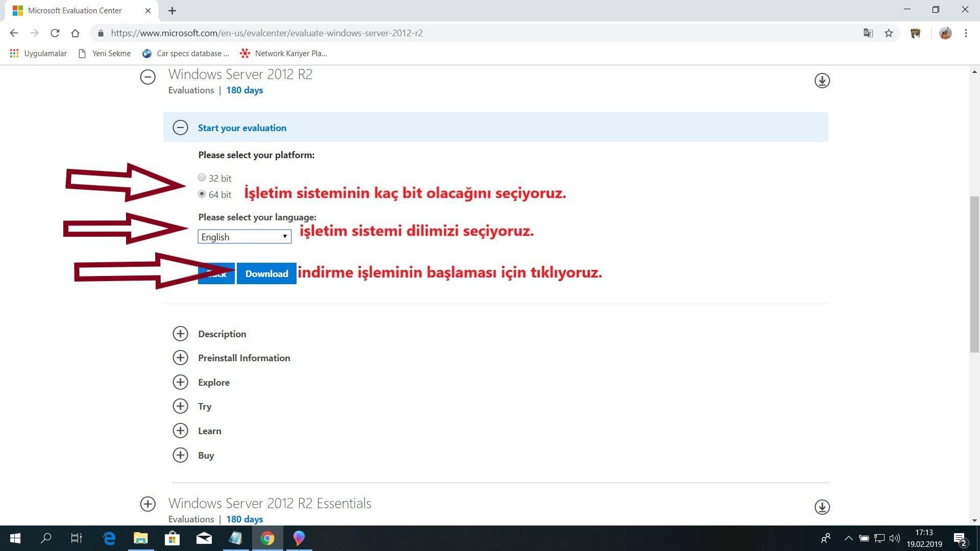This screenshot has height=551, width=980.
Task: Expand the Description section
Action: click(x=180, y=334)
